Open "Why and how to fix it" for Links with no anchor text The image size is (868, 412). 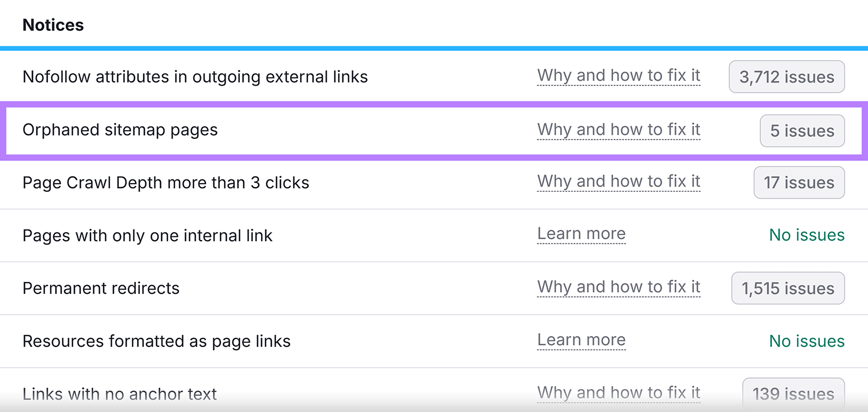(618, 392)
